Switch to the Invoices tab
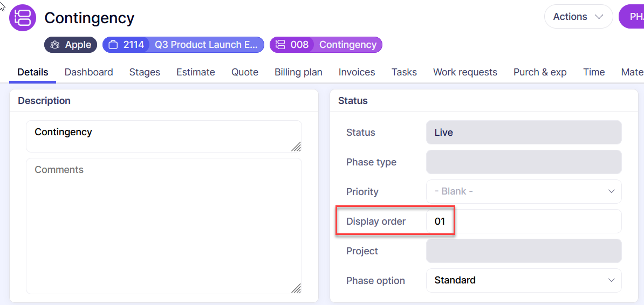 357,72
